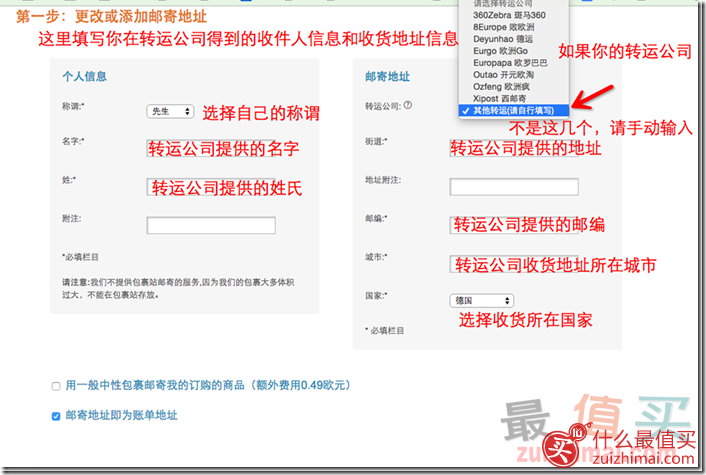Viewport: 706px width, 475px height.
Task: Click the 邮寄地址 section heading
Action: tap(387, 77)
